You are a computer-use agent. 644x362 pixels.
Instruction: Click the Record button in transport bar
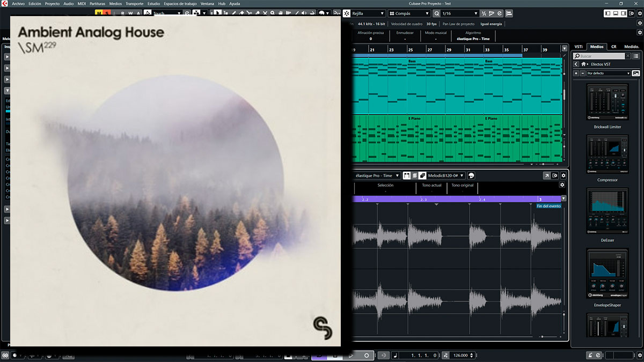(367, 355)
